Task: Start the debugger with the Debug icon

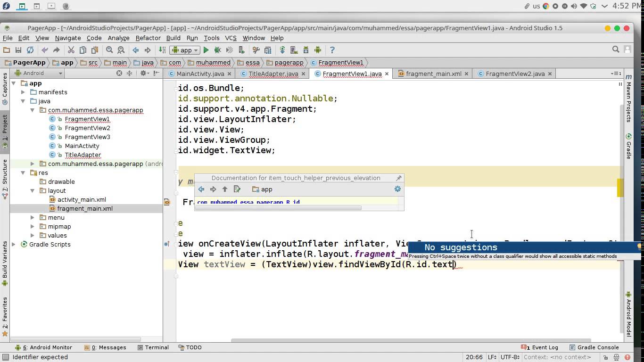Action: [217, 50]
